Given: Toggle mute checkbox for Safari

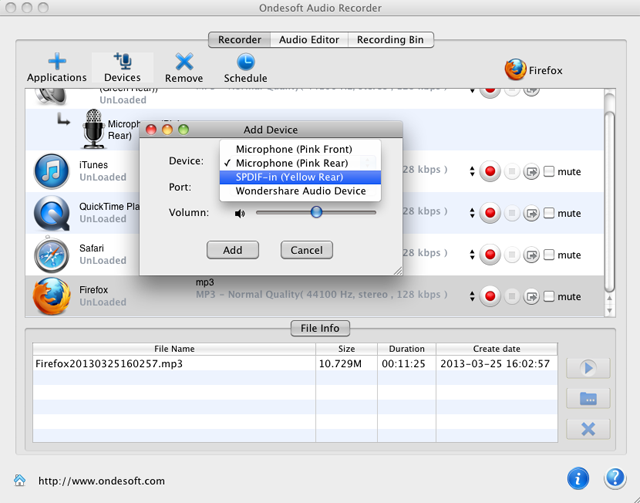Looking at the screenshot, I should coord(549,255).
